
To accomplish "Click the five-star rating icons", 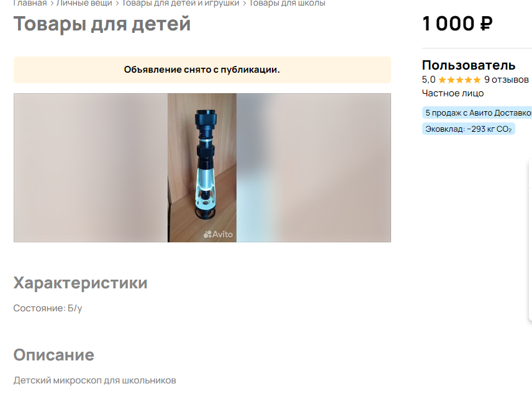I will click(x=459, y=80).
